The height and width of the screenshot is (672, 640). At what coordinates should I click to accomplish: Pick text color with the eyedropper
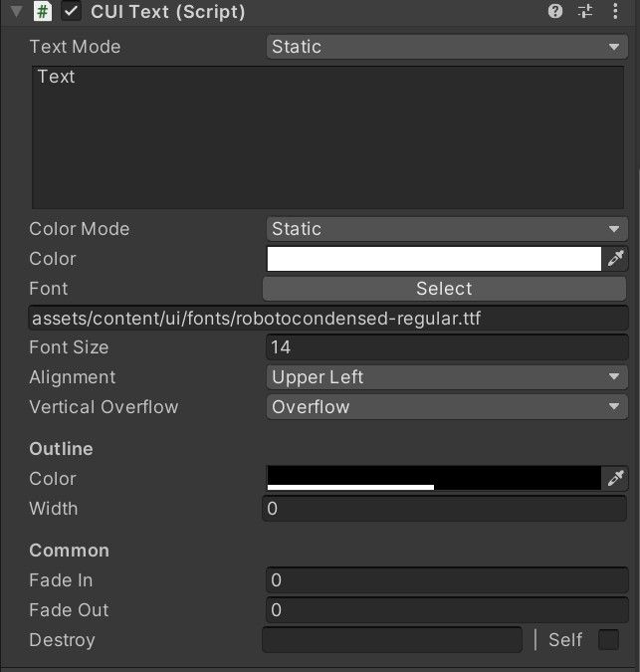pos(615,259)
